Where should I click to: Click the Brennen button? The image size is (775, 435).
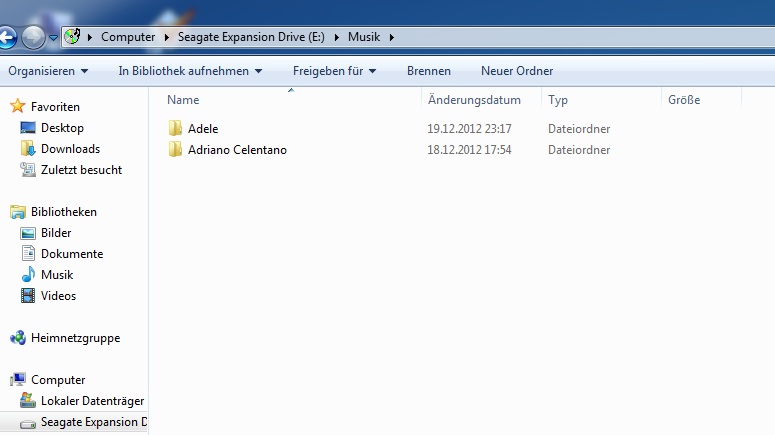[429, 71]
